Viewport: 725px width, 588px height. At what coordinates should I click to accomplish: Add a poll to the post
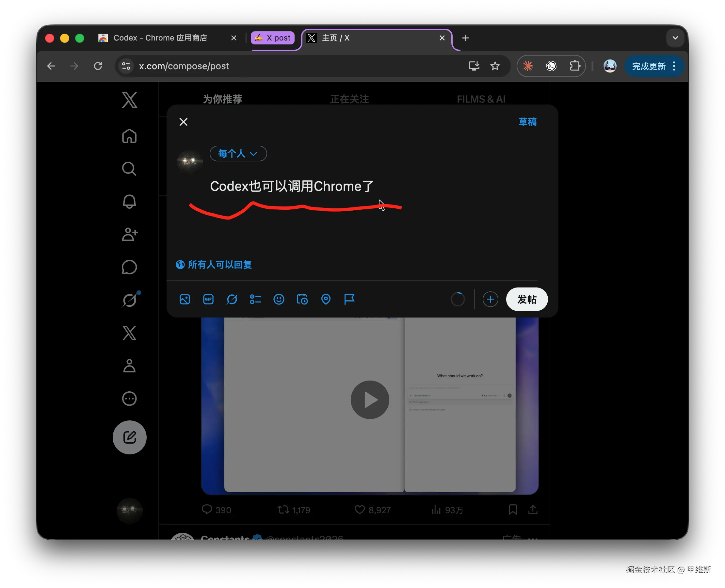(x=255, y=300)
